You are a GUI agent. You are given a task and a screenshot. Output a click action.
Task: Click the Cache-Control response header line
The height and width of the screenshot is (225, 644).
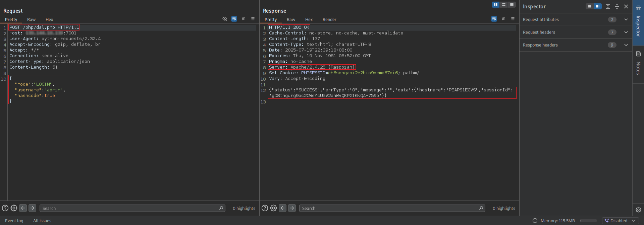[x=336, y=33]
